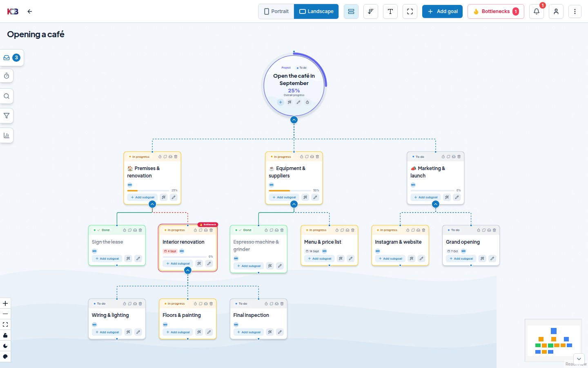Collapse subgoals under the main café goal
Image resolution: width=588 pixels, height=368 pixels.
(294, 120)
